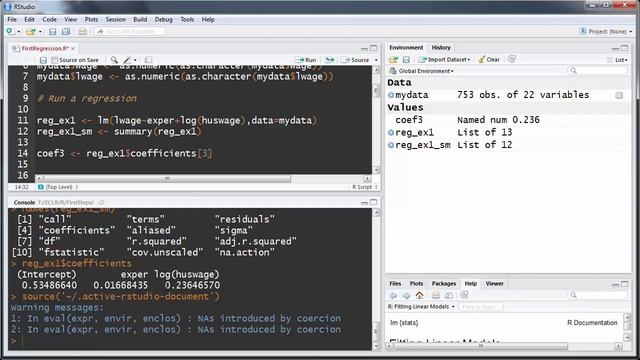Select the coef3 value row

click(x=508, y=120)
